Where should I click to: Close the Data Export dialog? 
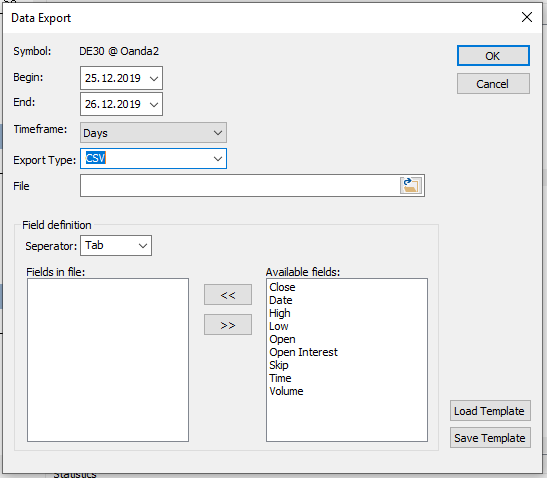point(527,17)
